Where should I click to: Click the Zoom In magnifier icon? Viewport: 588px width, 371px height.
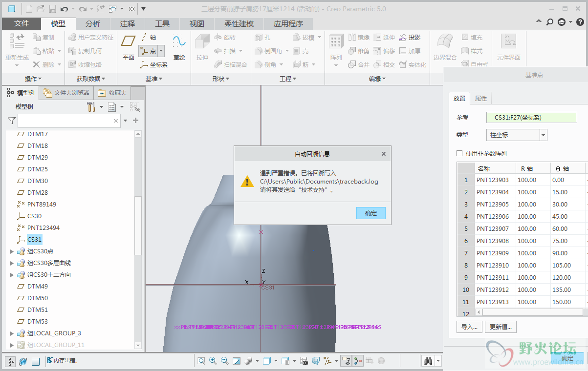(x=213, y=361)
